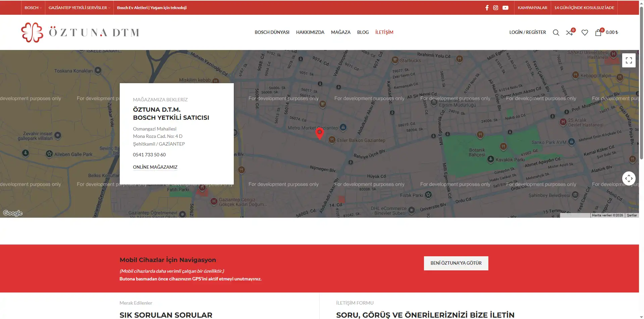Viewport: 644px width, 319px height.
Task: Expand GAZİANTEP YETKİLİ SERVİSLER dropdown
Action: 79,8
